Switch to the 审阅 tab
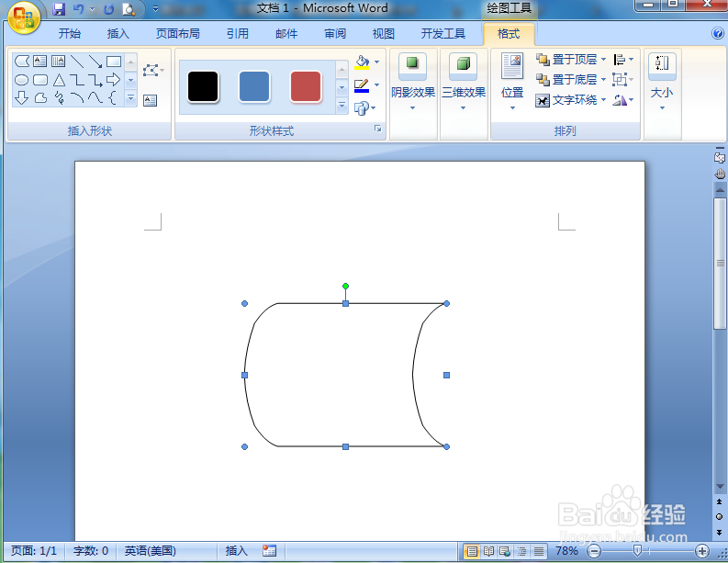Viewport: 728px width, 563px height. [335, 33]
